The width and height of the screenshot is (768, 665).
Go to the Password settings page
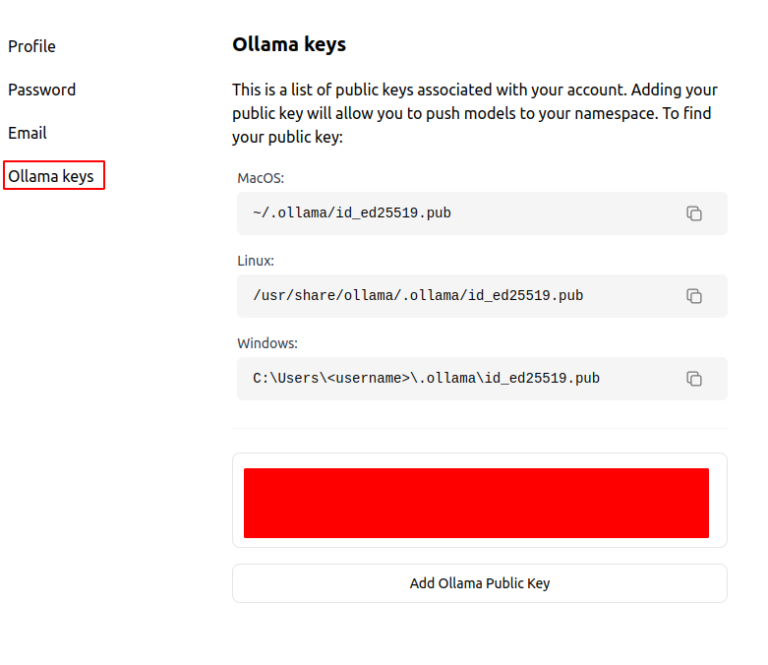click(42, 90)
